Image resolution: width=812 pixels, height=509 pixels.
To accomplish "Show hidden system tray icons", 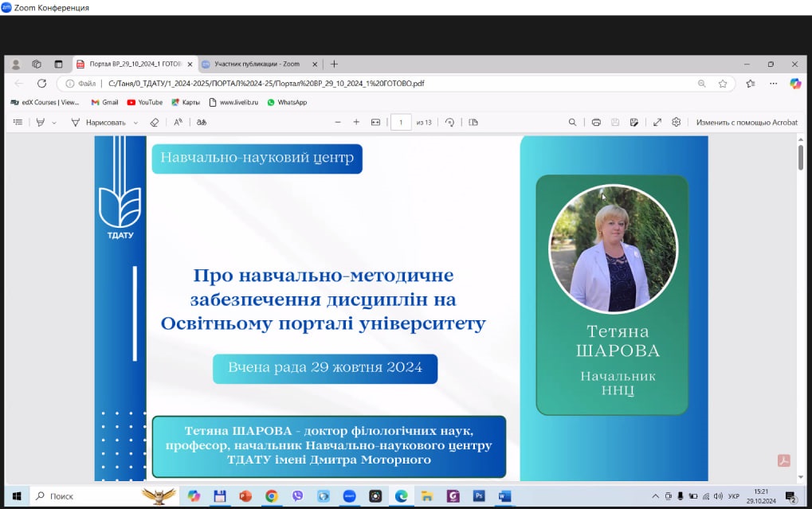I will tap(655, 496).
